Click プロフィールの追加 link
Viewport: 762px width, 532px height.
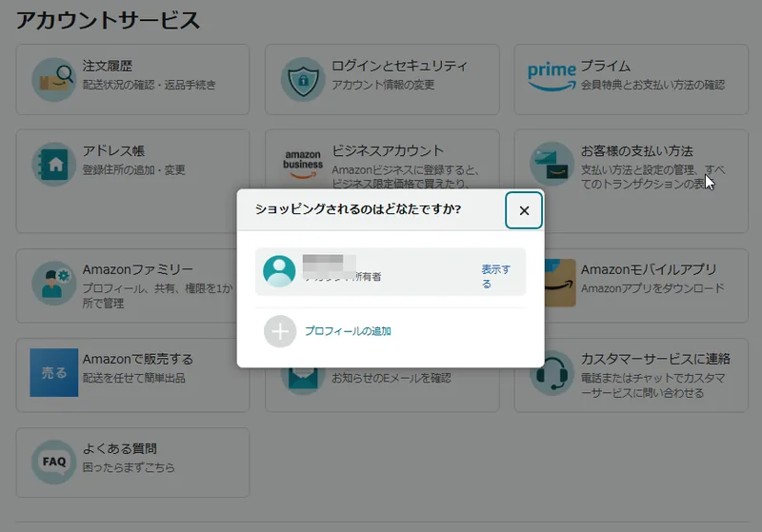click(348, 331)
